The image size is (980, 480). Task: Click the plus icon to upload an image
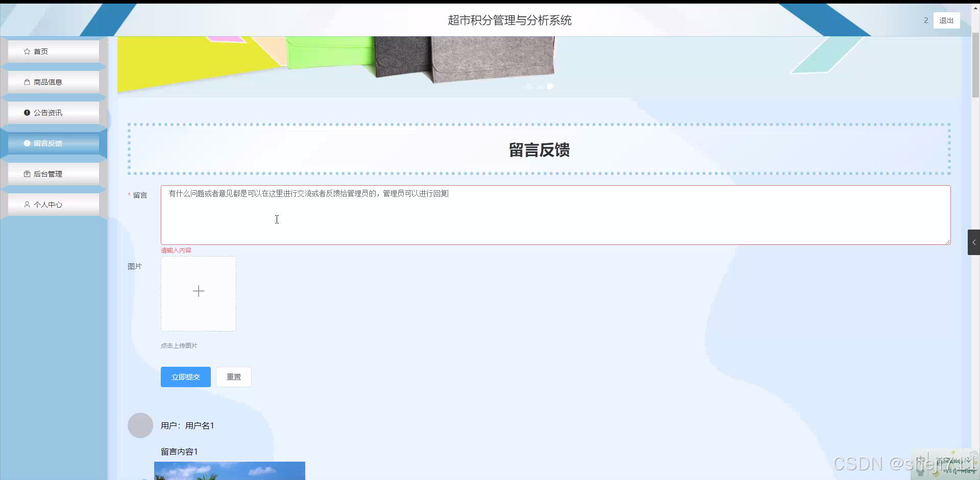(198, 291)
